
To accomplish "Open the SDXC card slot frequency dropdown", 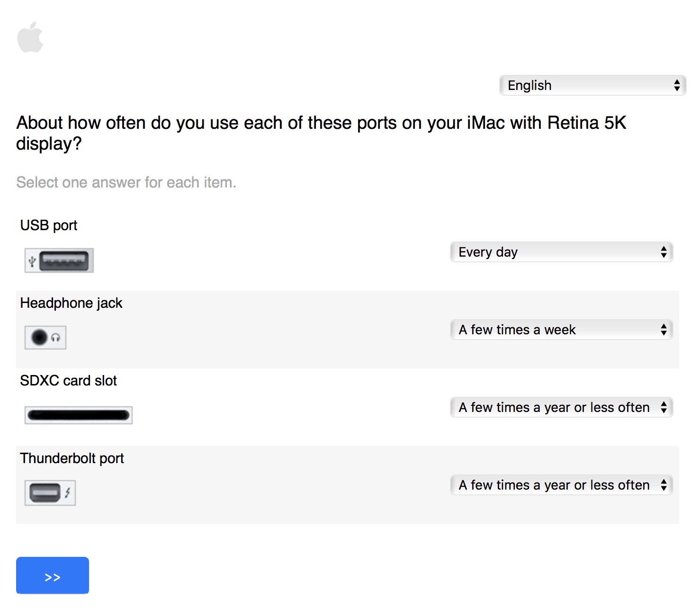I will tap(561, 407).
